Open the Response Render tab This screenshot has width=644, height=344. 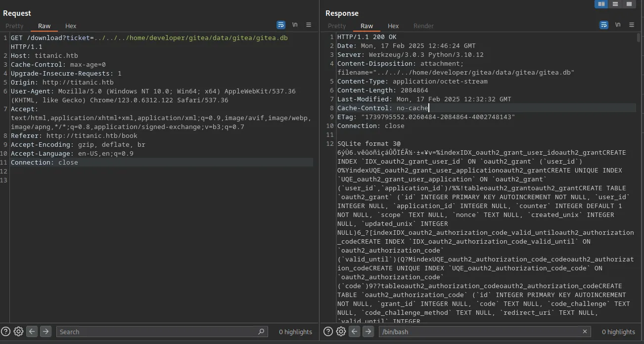coord(423,26)
